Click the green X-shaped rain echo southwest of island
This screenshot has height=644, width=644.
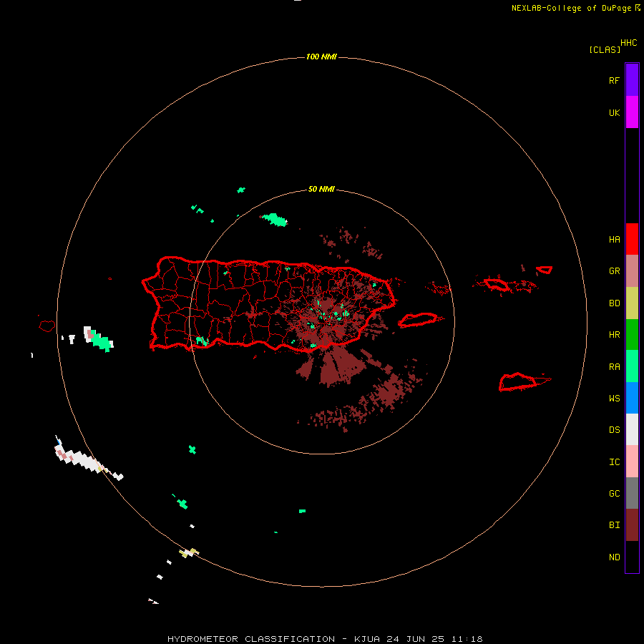192,449
